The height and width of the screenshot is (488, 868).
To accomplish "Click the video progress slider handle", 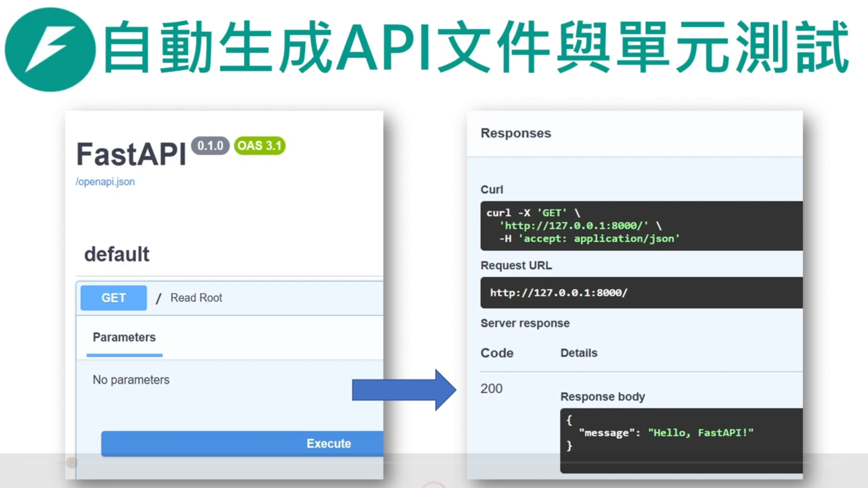I will tap(71, 463).
